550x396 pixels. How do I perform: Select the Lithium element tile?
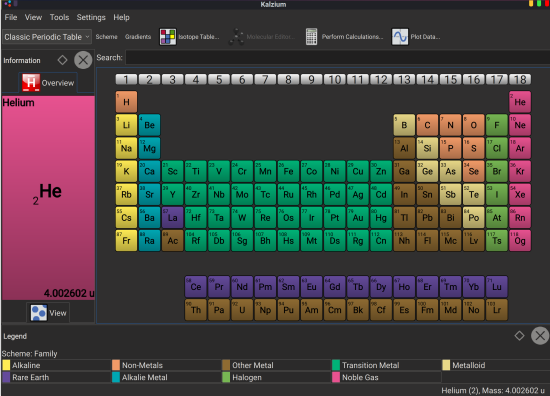click(126, 125)
